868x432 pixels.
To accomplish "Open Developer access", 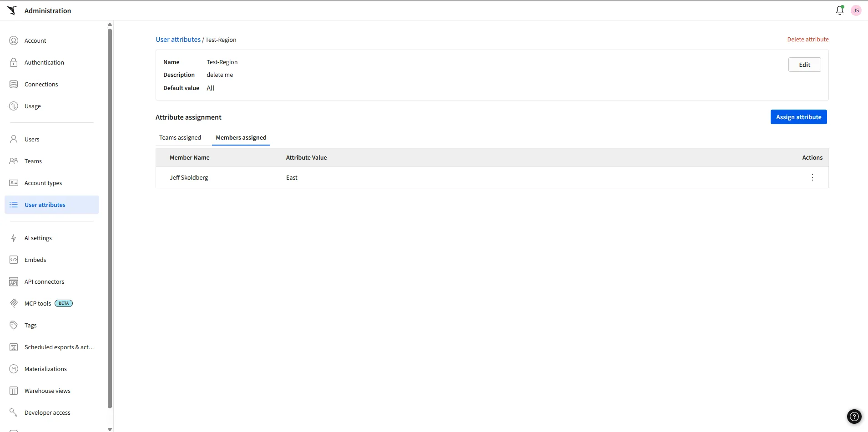I will 52,412.
